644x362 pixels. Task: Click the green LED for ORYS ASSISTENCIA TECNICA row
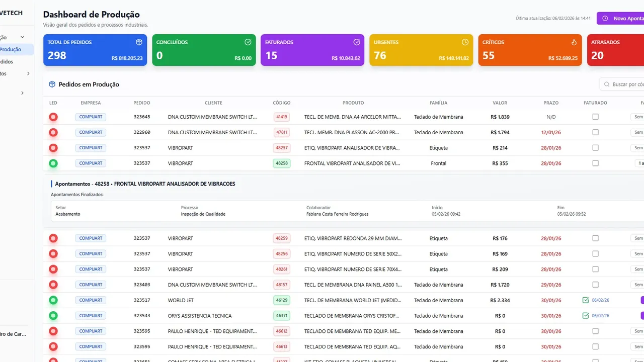[x=53, y=316]
